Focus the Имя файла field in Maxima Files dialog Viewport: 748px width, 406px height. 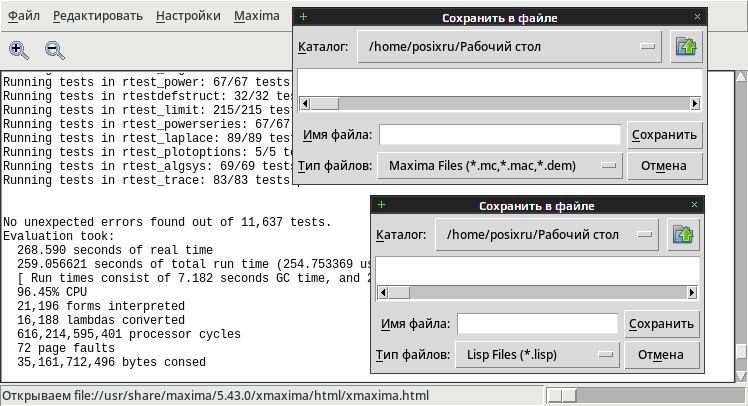500,135
